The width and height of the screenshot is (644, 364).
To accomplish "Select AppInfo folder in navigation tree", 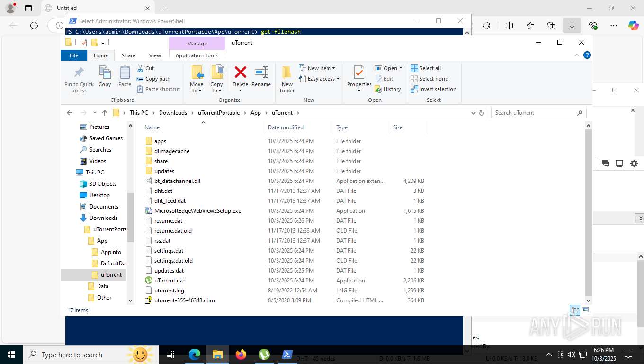I will pyautogui.click(x=111, y=252).
